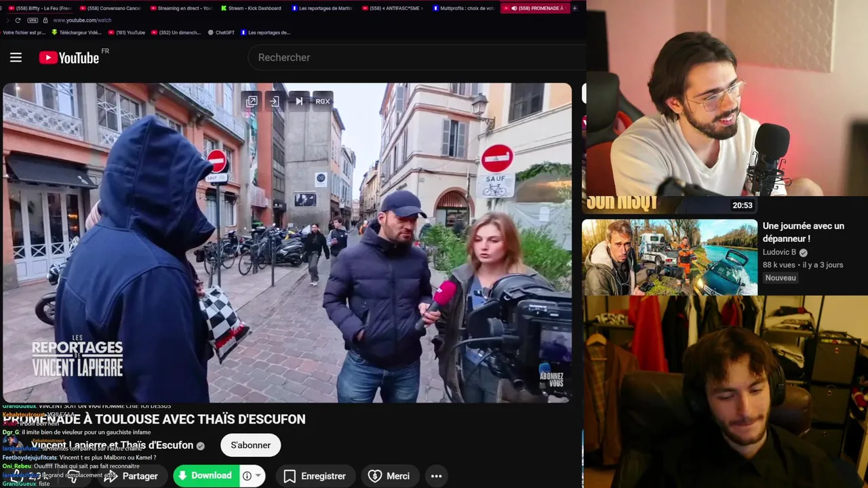Switch to Les reportages de Martin tab
Screen dimensions: 868x488
321,8
